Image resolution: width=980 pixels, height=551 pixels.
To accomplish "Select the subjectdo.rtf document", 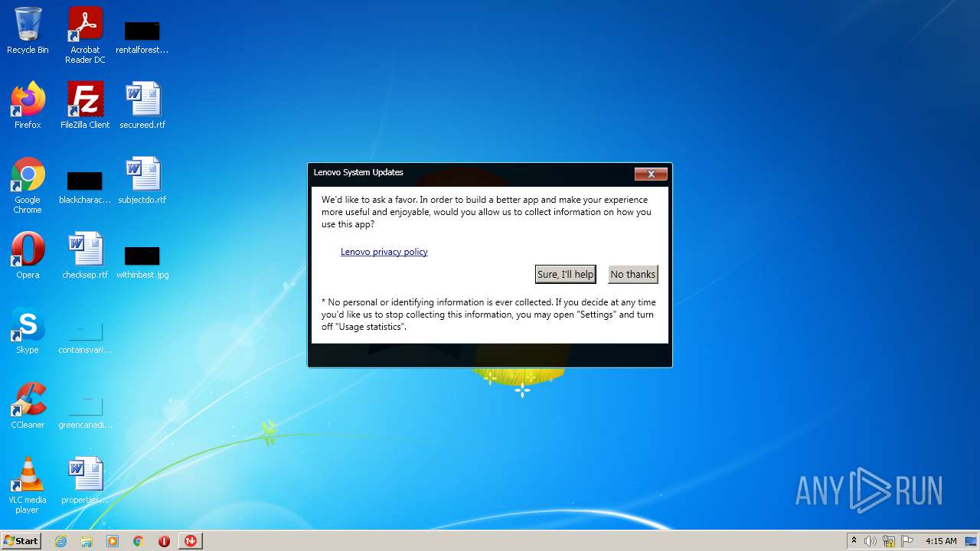I will pyautogui.click(x=142, y=181).
